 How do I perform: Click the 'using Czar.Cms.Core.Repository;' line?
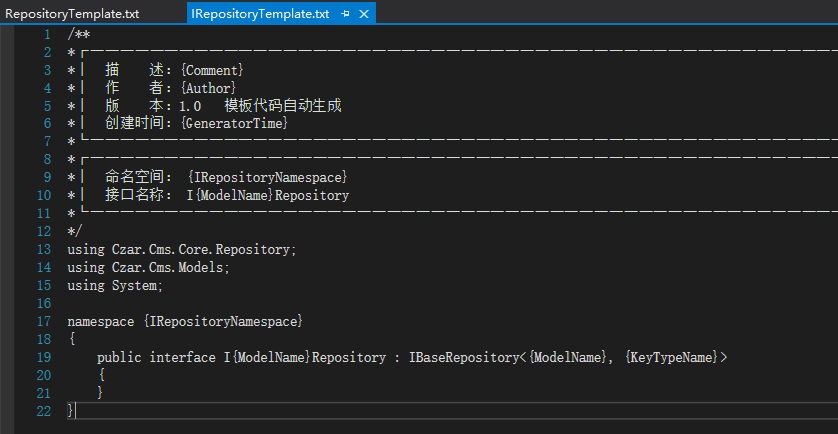(x=182, y=249)
